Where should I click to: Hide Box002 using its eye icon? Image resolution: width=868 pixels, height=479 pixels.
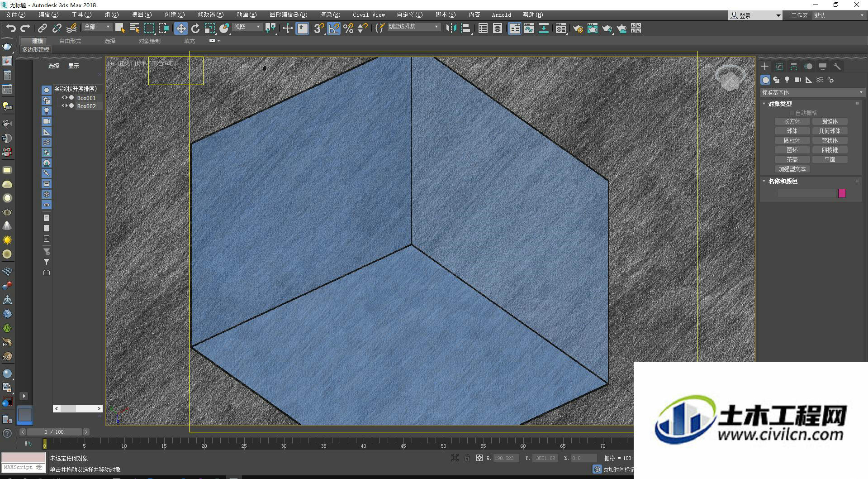click(65, 106)
